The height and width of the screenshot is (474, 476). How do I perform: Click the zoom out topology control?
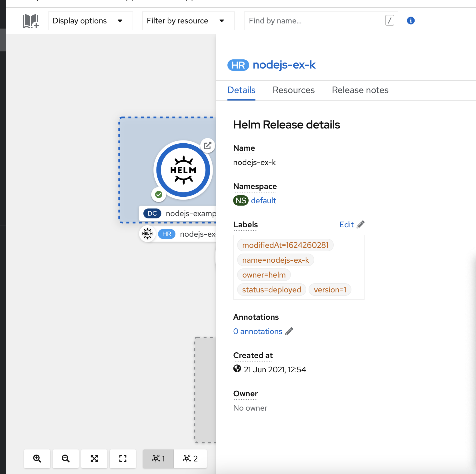pos(66,459)
